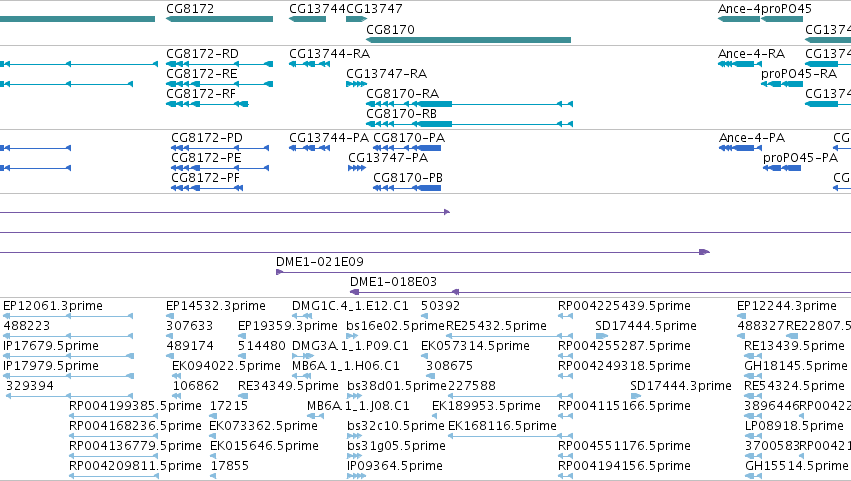
Task: Open the CG13744-RA transcript label
Action: [x=329, y=54]
